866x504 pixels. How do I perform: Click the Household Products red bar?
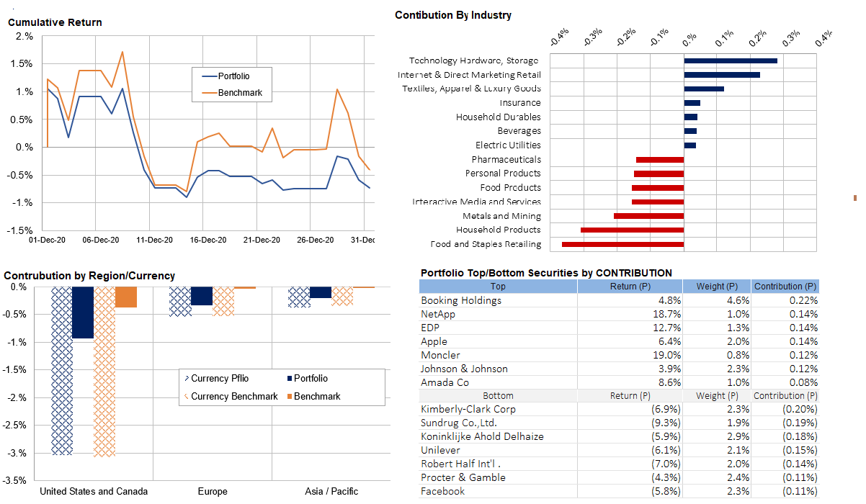(x=633, y=230)
